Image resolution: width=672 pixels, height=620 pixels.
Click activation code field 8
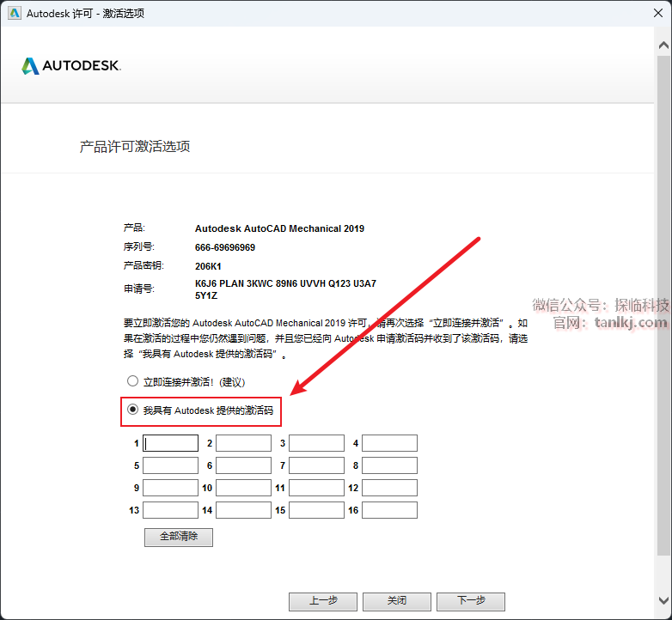[389, 465]
